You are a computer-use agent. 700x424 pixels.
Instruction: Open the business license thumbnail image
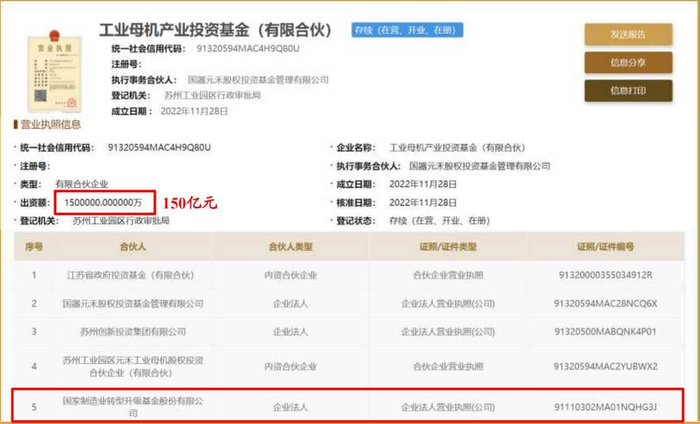[x=54, y=71]
